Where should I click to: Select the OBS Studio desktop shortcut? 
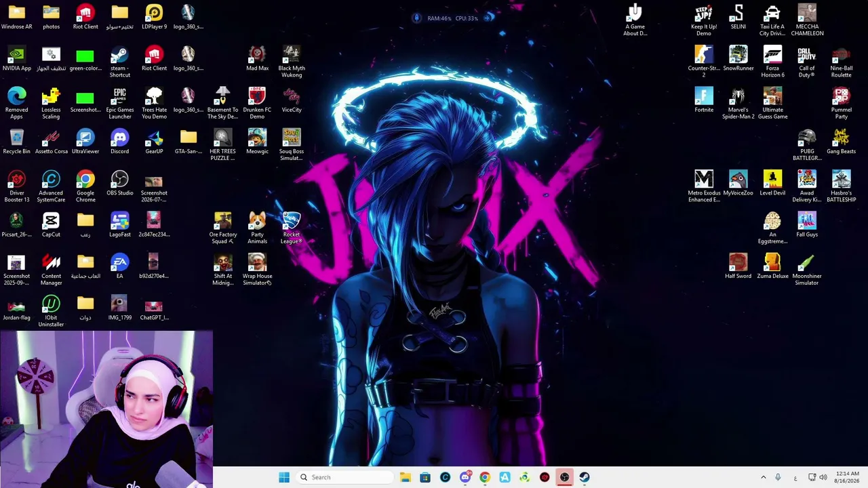pos(119,183)
